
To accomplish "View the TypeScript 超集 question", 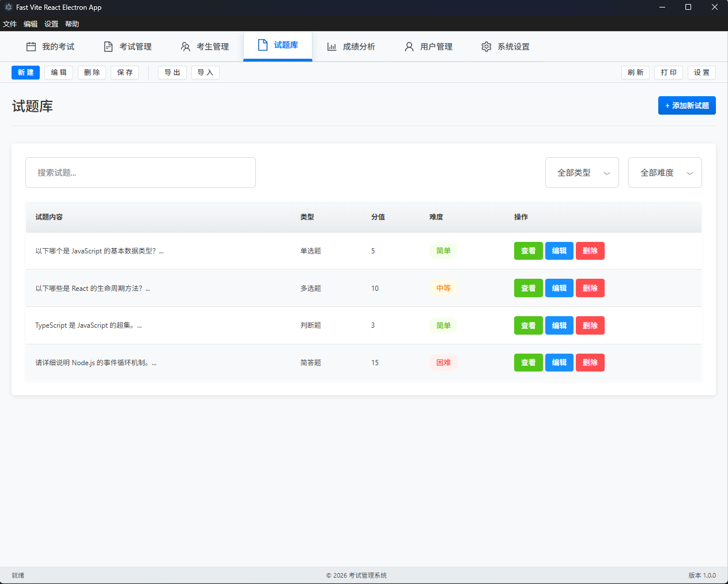I will point(529,325).
